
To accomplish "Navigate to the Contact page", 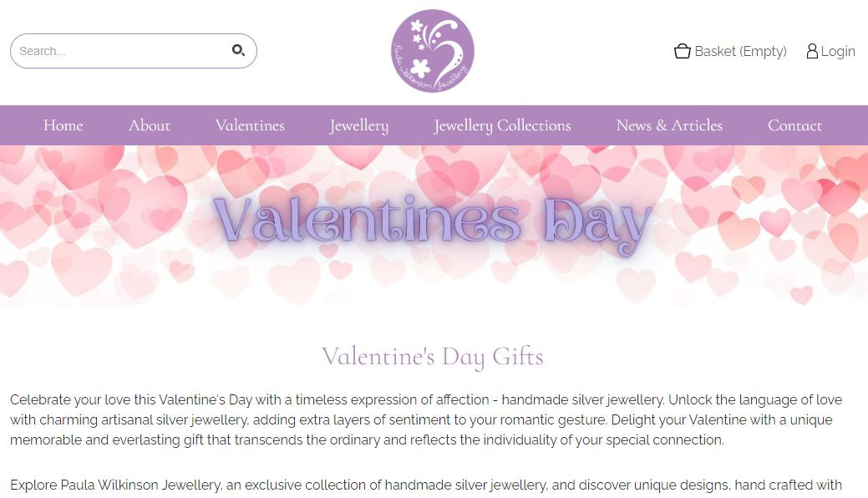I will (x=794, y=125).
